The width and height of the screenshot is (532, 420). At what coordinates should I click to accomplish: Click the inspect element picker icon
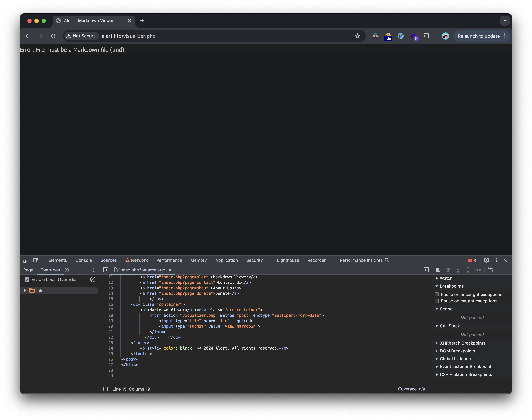(26, 260)
